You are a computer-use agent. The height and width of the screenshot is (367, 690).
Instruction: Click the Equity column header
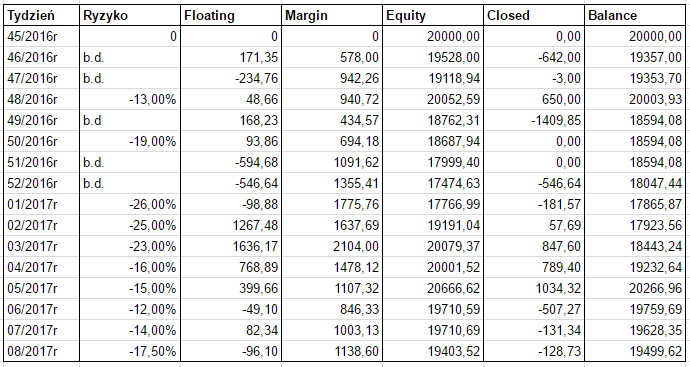[433, 15]
